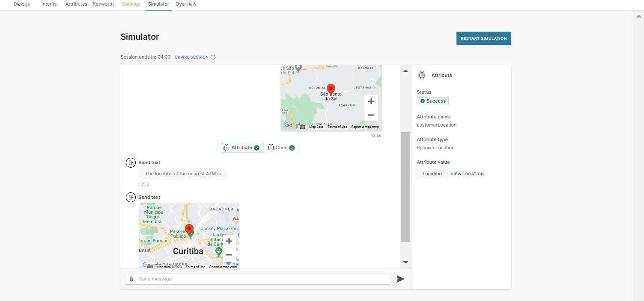644x301 pixels.
Task: Zoom in on the Curitiba map
Action: [x=229, y=241]
